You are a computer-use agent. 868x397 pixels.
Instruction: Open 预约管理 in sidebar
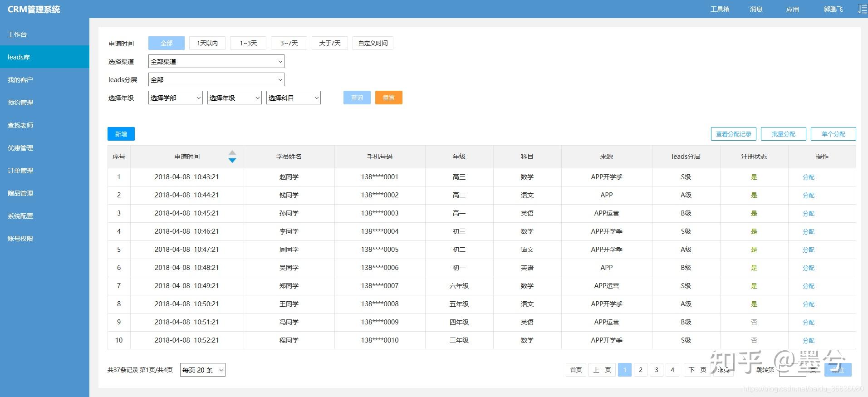[44, 102]
